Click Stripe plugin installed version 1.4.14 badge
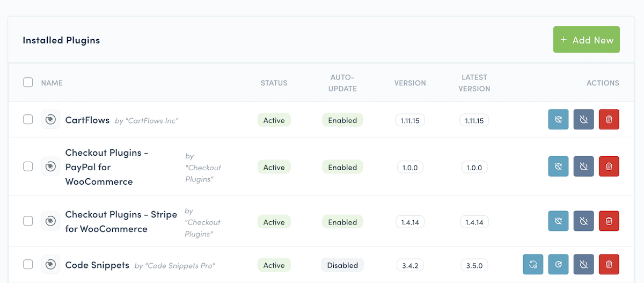Image resolution: width=644 pixels, height=283 pixels. coord(410,222)
